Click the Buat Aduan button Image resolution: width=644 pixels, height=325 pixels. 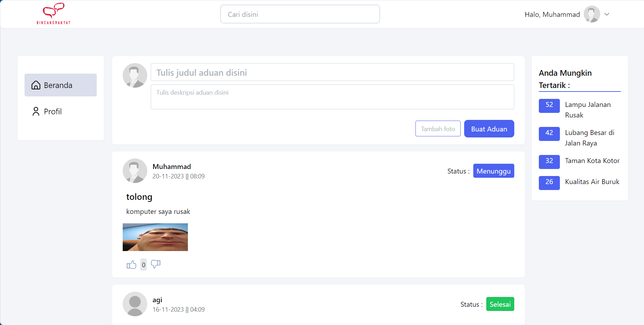(489, 129)
